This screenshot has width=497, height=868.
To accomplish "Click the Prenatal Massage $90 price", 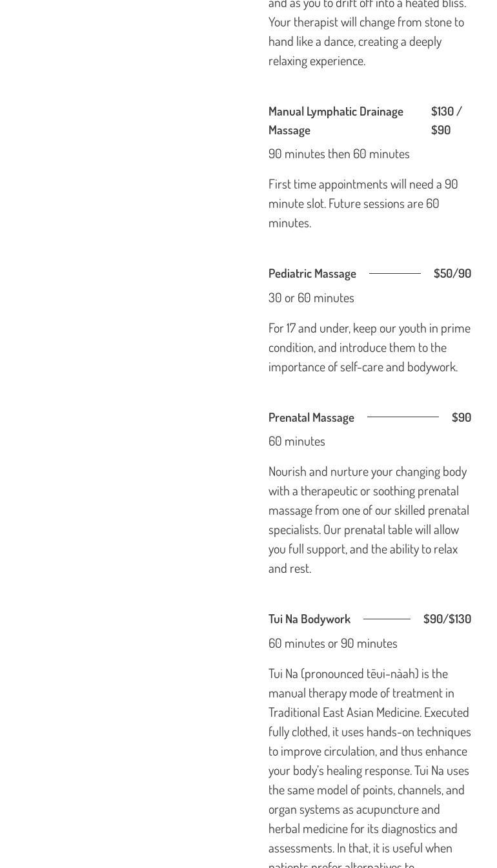I will click(461, 417).
